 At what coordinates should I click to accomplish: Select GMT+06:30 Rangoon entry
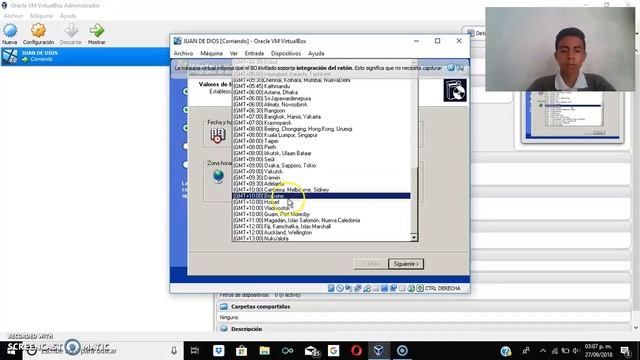321,111
